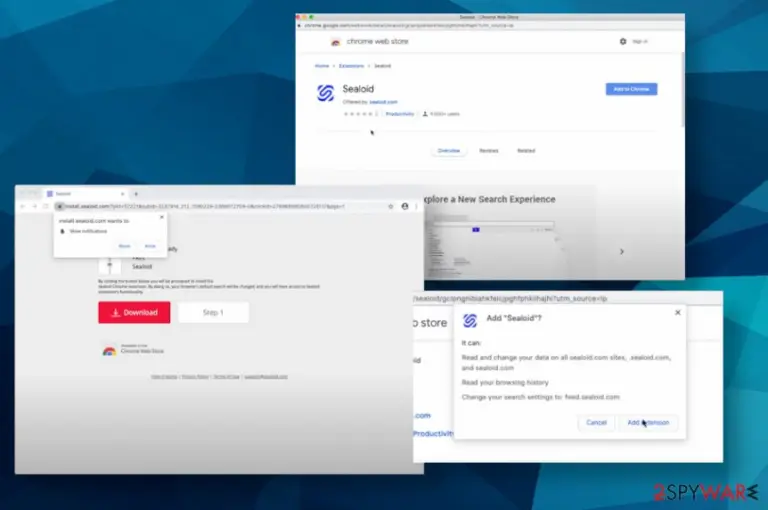This screenshot has width=768, height=510.
Task: Close the Add Sealoid dialog
Action: (x=678, y=313)
